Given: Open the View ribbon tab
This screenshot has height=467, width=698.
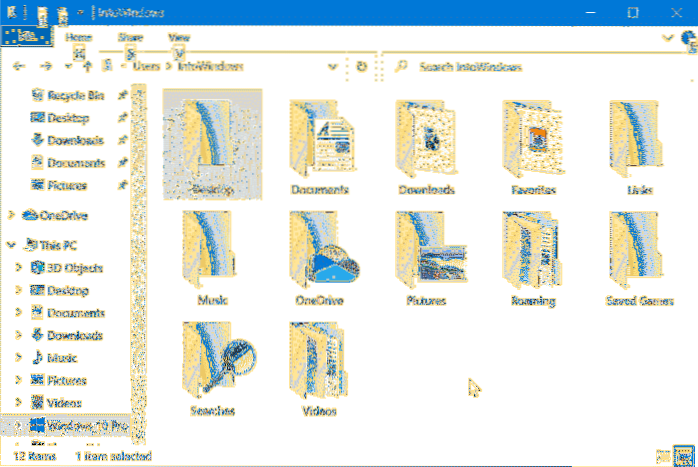Looking at the screenshot, I should pos(179,37).
